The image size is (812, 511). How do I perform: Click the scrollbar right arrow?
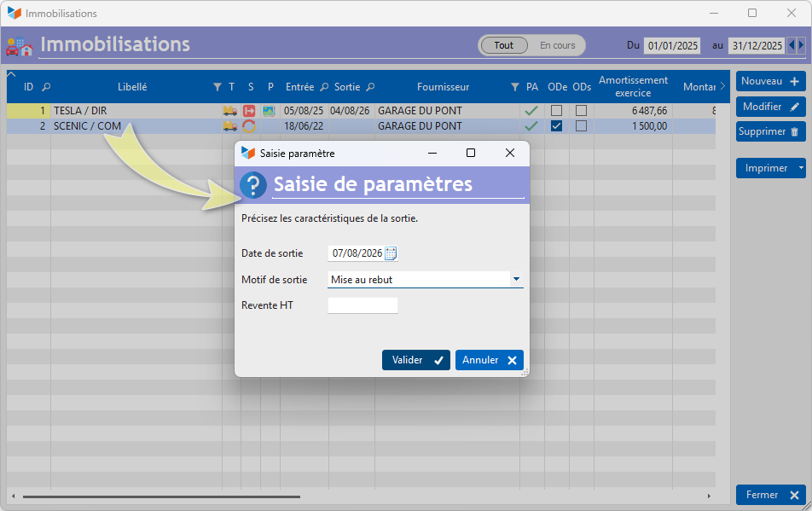(709, 496)
